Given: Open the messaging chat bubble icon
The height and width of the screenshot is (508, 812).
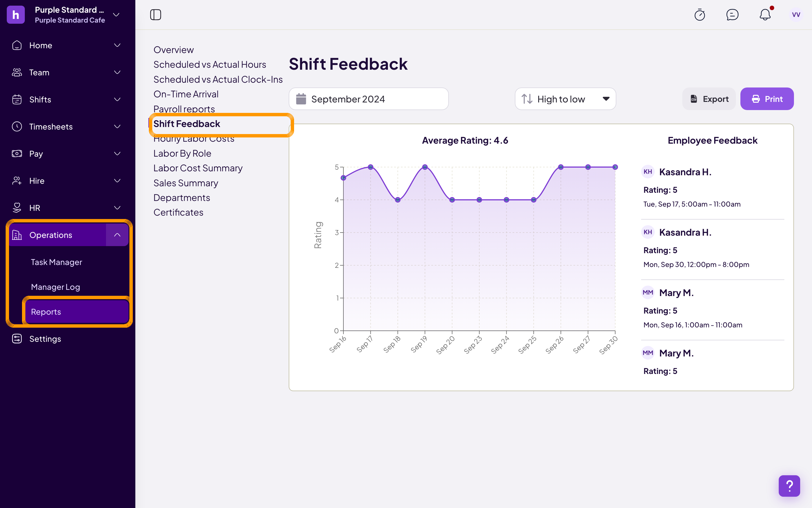Looking at the screenshot, I should tap(732, 15).
